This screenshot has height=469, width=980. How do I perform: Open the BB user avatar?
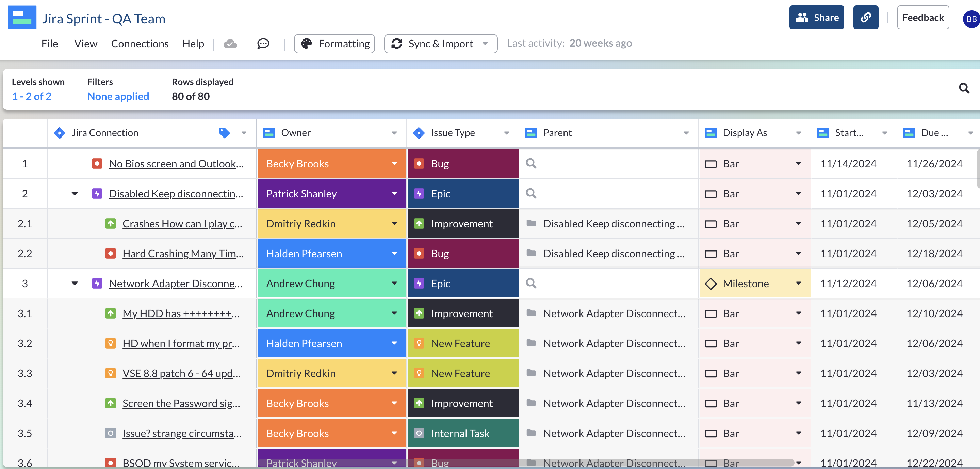pyautogui.click(x=971, y=19)
